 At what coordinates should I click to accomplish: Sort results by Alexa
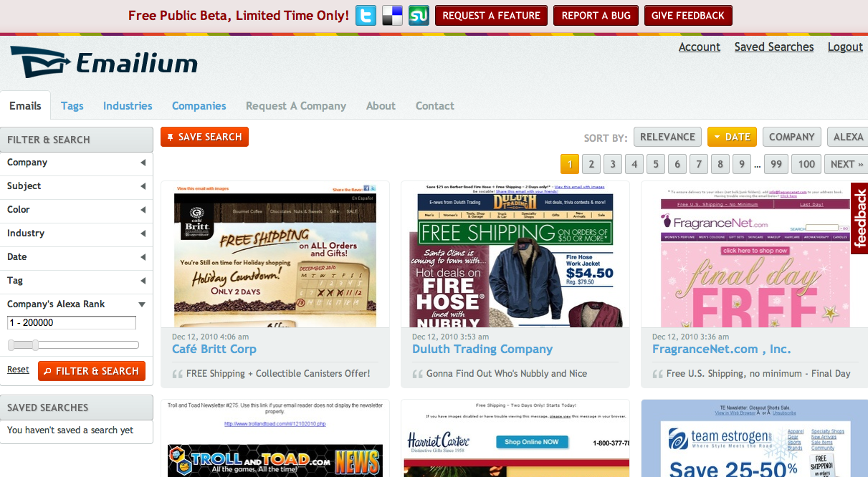pos(848,137)
